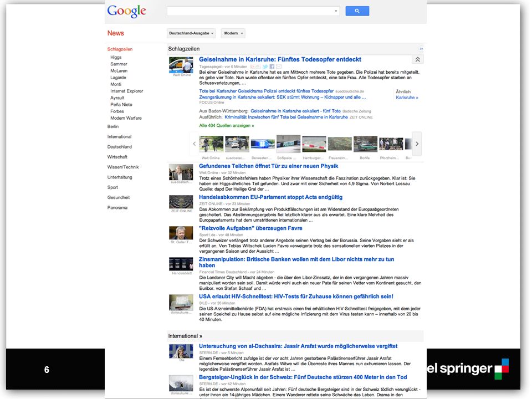
Task: Select the Lagarde topic in sidebar
Action: [x=118, y=78]
